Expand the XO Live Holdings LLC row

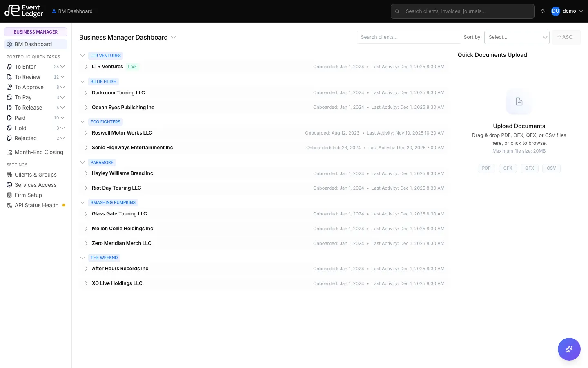86,283
